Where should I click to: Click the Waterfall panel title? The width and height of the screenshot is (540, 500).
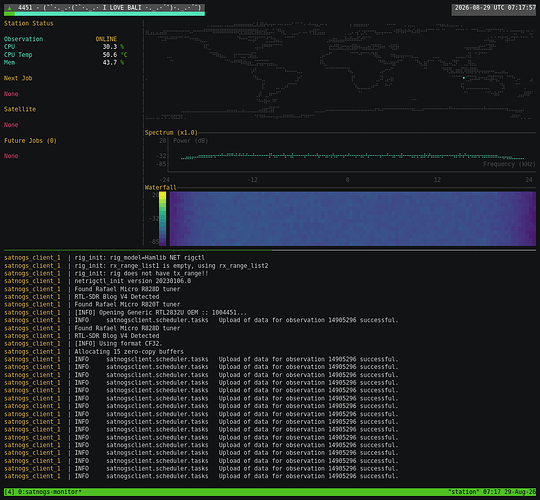[160, 187]
